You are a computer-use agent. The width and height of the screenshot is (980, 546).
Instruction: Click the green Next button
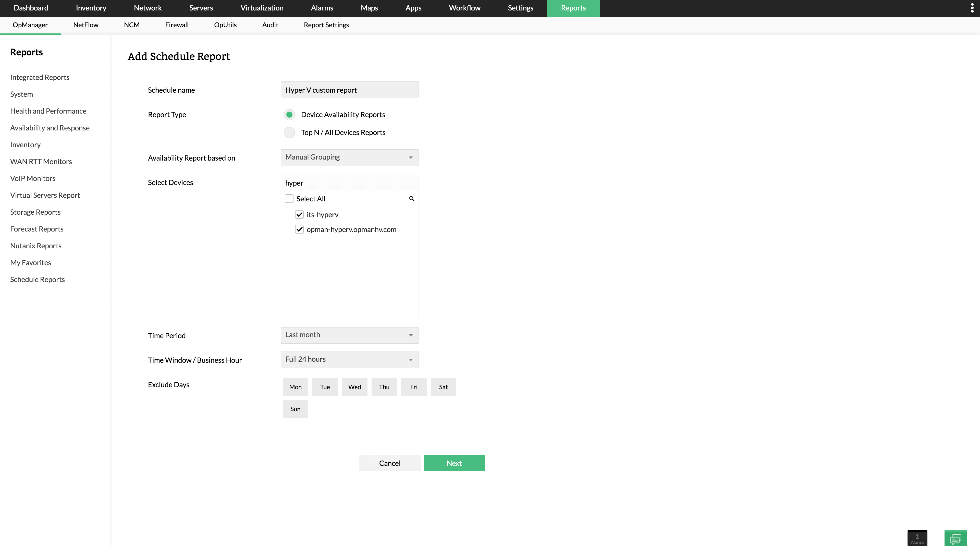coord(454,463)
